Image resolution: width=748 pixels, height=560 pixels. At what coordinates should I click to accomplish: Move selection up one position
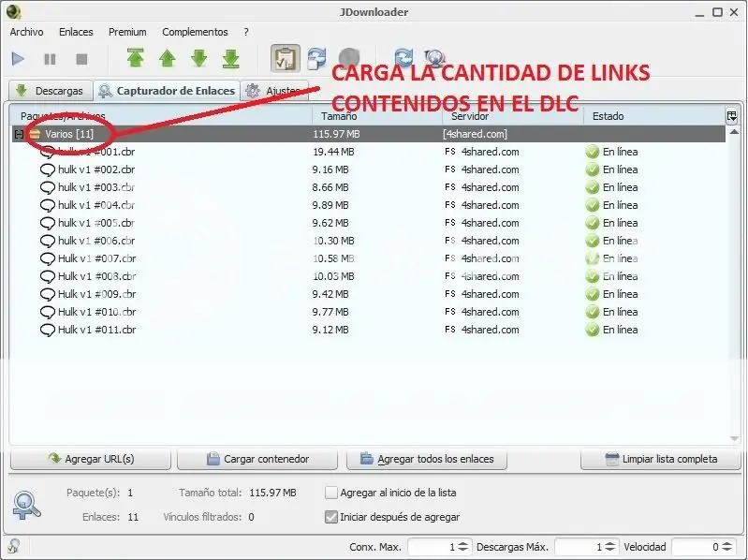point(168,58)
